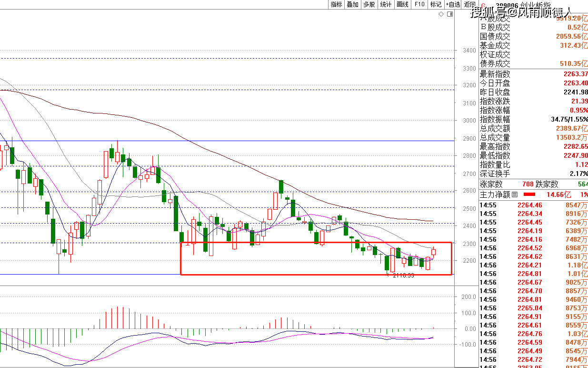588x368 pixels.
Task: Open the 多股 multi-stock view
Action: tap(369, 4)
